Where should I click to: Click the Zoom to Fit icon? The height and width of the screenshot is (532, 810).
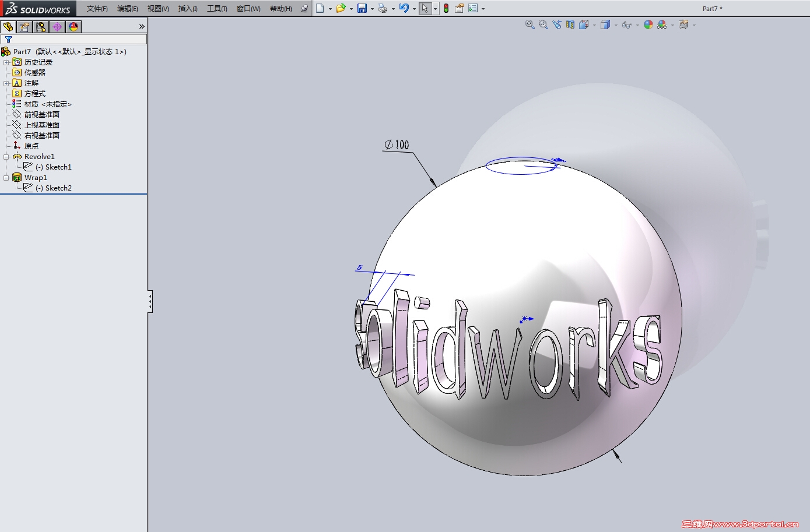pos(530,24)
